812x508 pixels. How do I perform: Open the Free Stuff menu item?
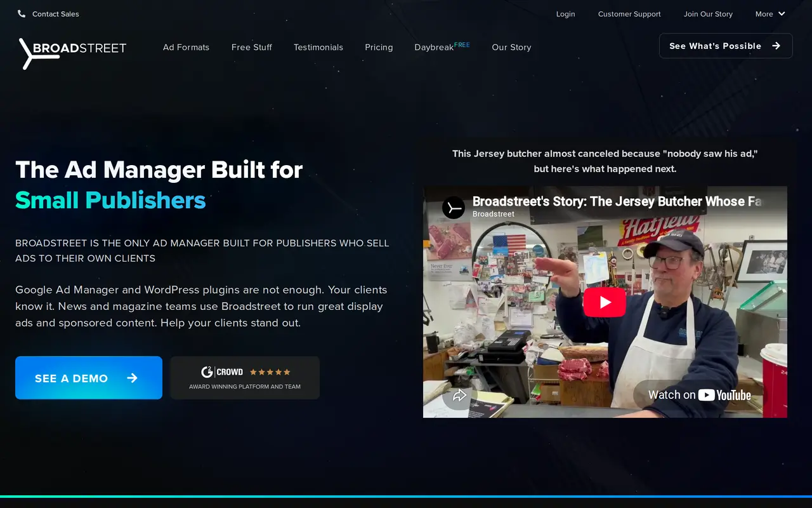(252, 47)
